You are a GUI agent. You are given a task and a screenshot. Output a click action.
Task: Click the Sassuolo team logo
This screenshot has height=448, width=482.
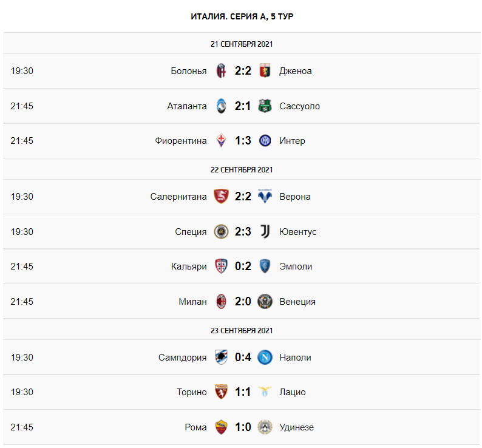click(x=265, y=106)
